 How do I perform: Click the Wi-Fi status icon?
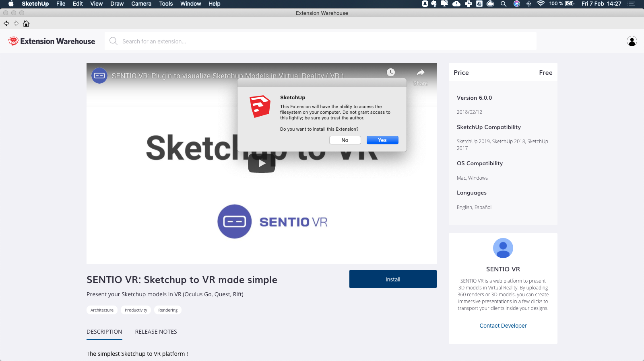coord(541,4)
